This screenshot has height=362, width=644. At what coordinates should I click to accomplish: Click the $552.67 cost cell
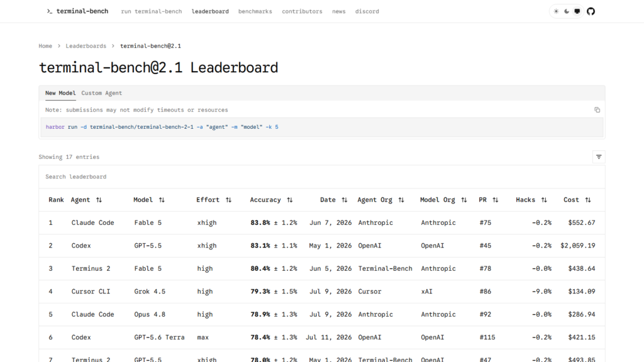coord(582,223)
